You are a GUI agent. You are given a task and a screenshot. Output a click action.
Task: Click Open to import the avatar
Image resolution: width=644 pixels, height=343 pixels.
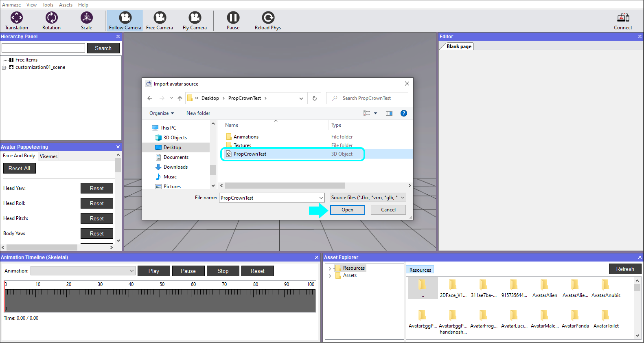(x=347, y=210)
